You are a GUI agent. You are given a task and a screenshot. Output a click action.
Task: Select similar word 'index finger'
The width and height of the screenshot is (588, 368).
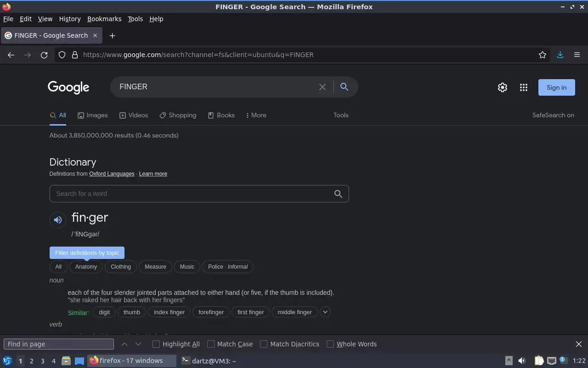(170, 312)
